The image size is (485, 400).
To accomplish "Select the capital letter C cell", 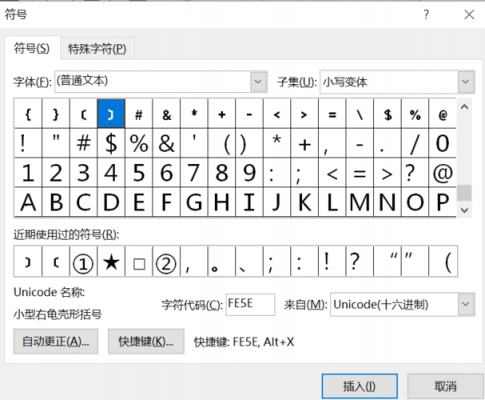I will (84, 202).
